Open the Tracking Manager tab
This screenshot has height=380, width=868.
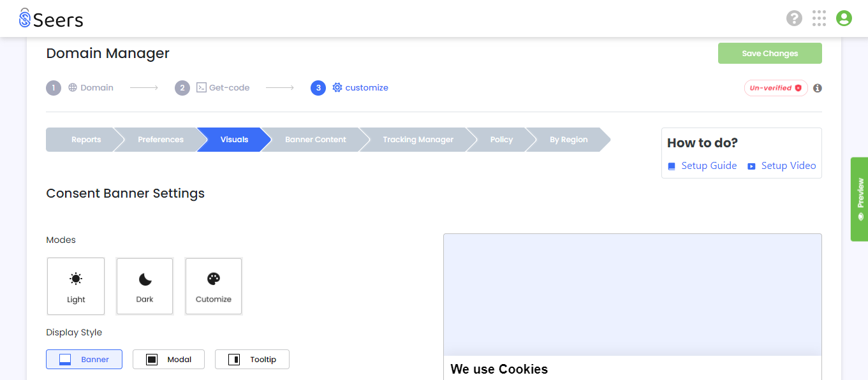[418, 140]
